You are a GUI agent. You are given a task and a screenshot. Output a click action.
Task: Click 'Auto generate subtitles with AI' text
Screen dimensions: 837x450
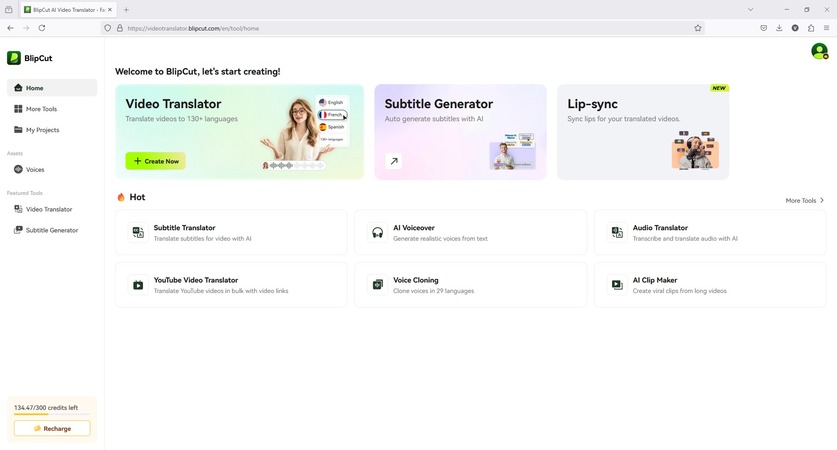(x=433, y=119)
